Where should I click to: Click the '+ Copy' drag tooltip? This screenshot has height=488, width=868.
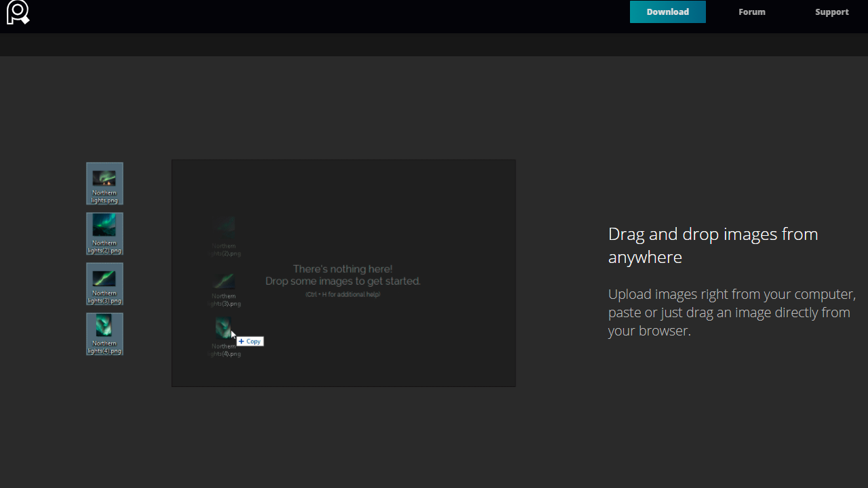[250, 342]
